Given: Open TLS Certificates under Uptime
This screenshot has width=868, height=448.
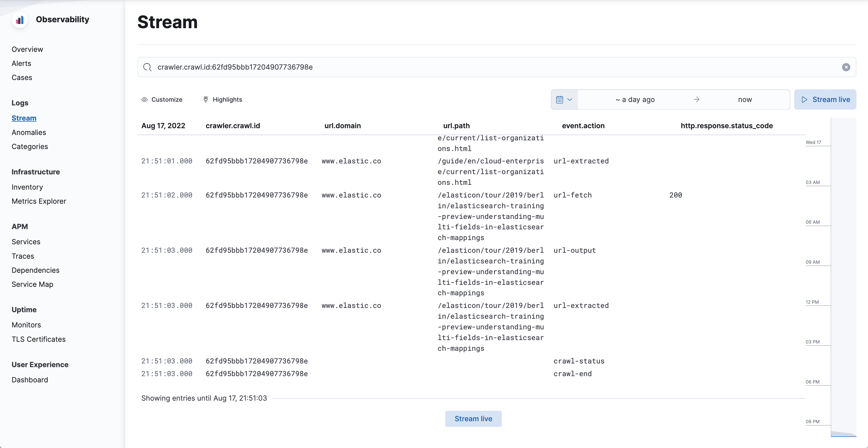Looking at the screenshot, I should pos(38,339).
